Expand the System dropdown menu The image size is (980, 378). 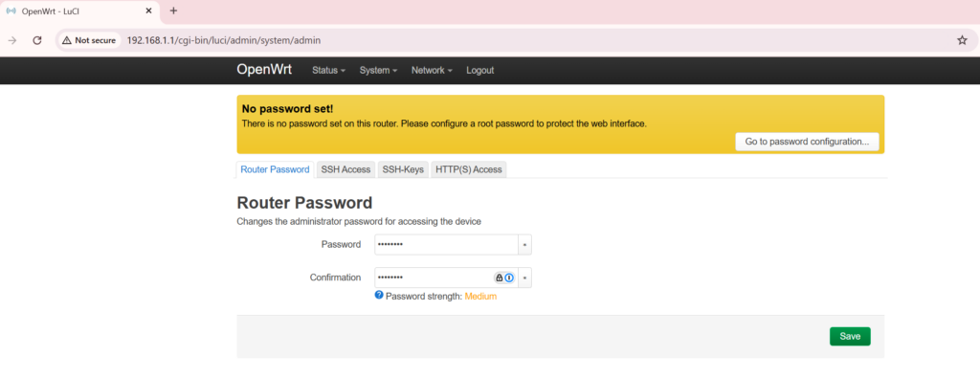[378, 71]
